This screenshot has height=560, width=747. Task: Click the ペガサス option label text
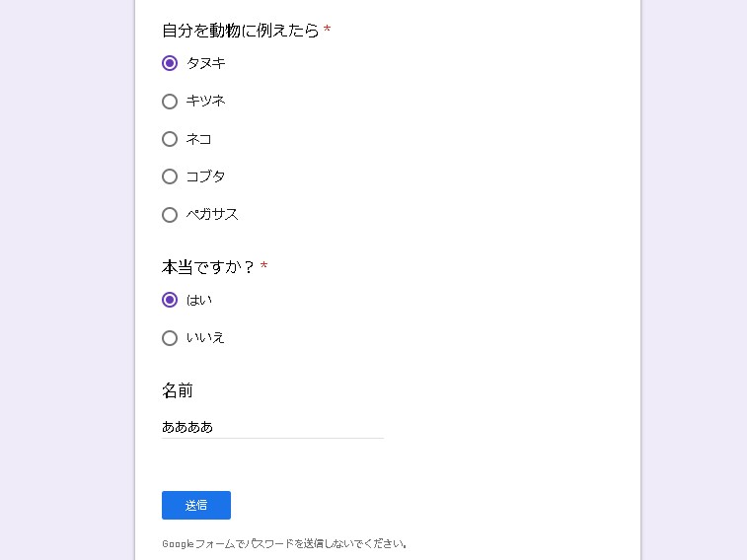(x=212, y=215)
